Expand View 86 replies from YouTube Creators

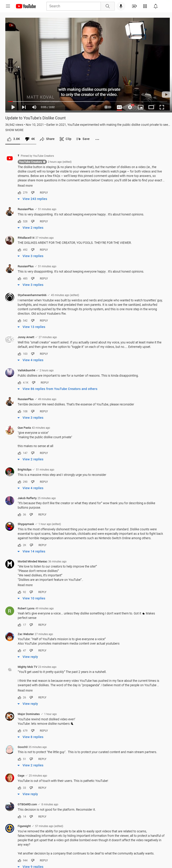[57, 389]
